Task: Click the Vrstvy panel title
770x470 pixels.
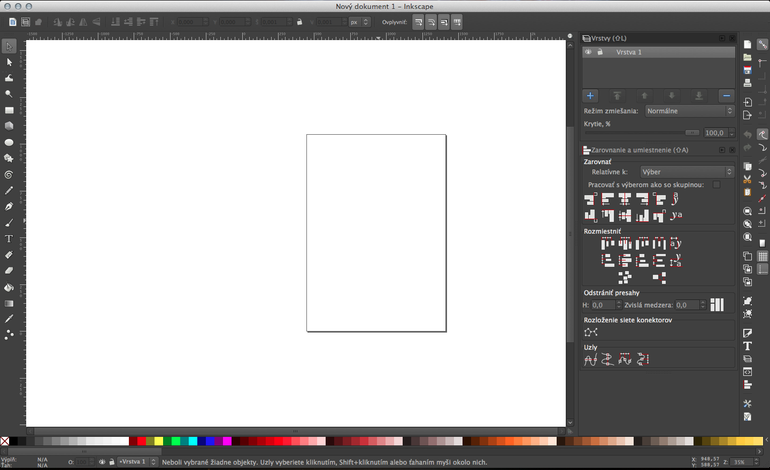Action: pyautogui.click(x=608, y=38)
